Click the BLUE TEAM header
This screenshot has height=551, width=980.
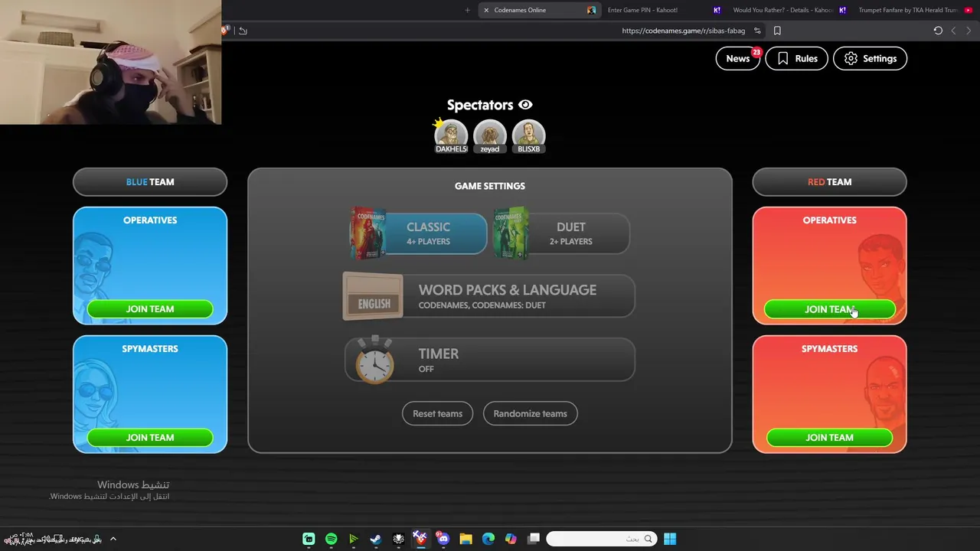[x=150, y=182]
